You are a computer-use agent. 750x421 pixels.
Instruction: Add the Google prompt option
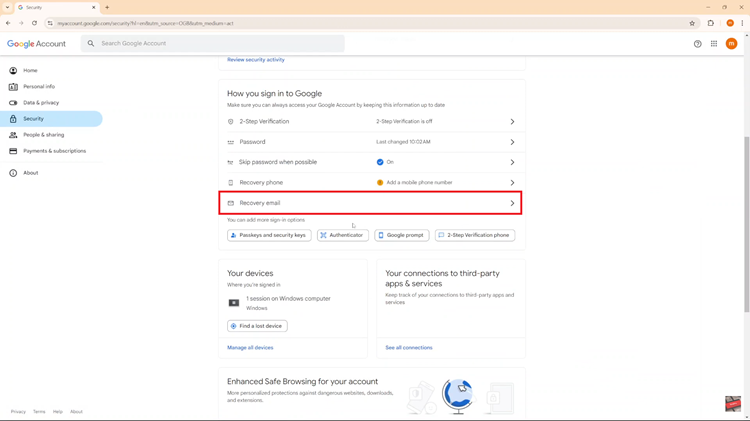402,235
